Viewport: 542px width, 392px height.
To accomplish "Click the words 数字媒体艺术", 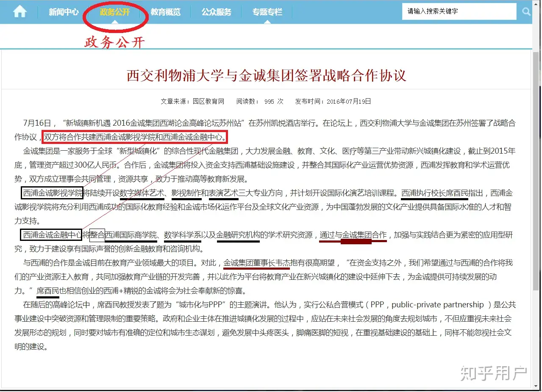I will pyautogui.click(x=142, y=193).
